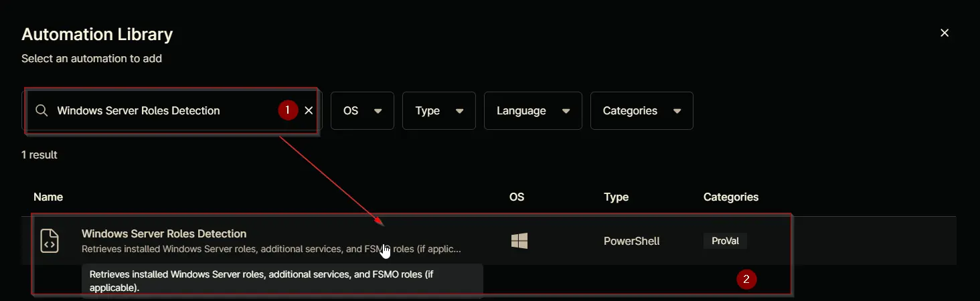Image resolution: width=980 pixels, height=301 pixels.
Task: Sort by the Type column header
Action: (617, 197)
